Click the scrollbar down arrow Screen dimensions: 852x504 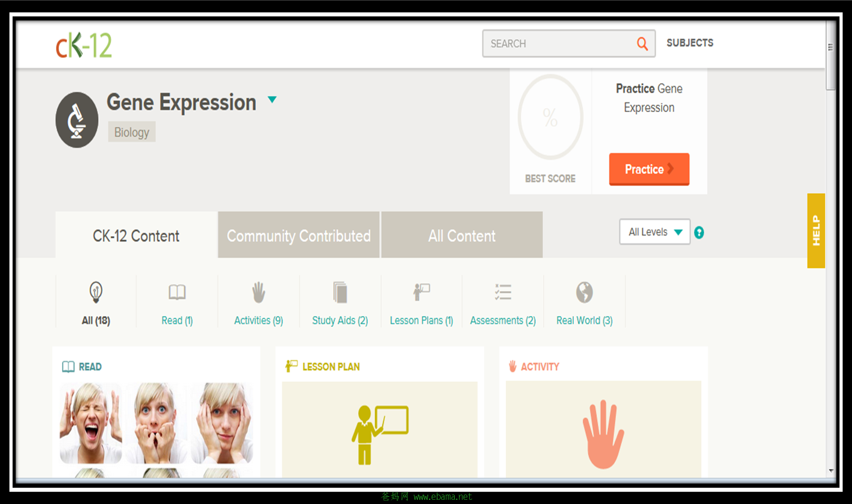point(831,471)
